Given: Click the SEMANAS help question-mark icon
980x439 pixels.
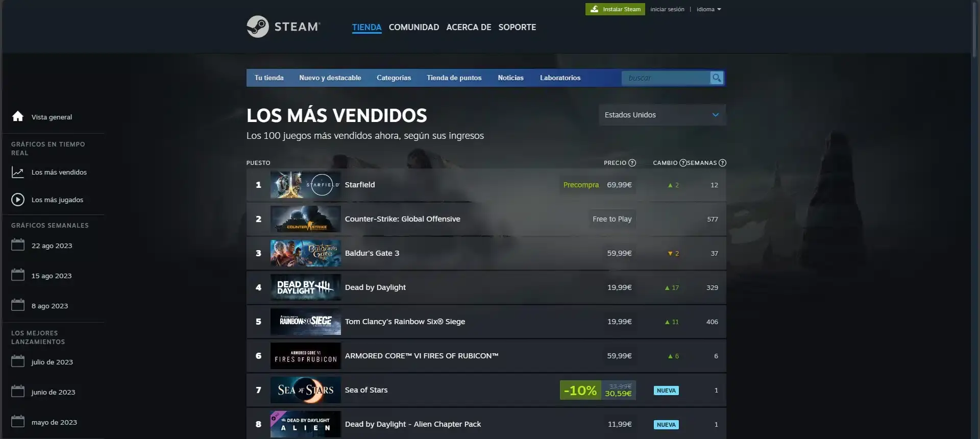Looking at the screenshot, I should 722,163.
